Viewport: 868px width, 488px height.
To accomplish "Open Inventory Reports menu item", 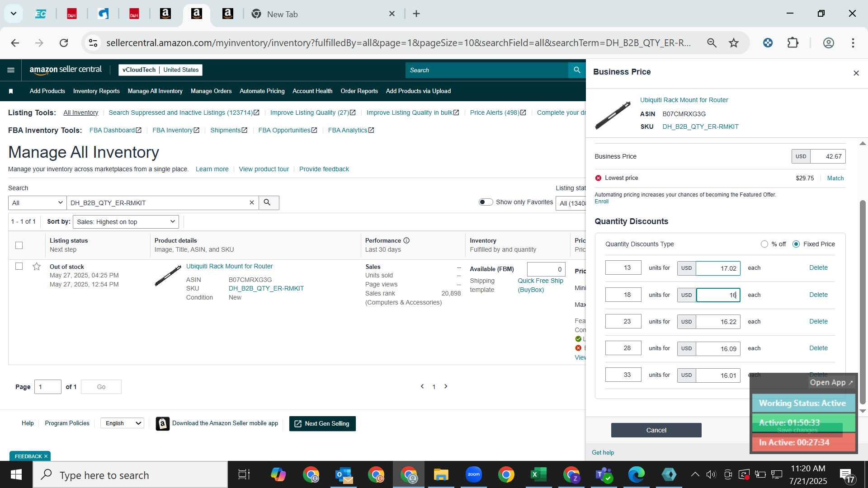I will pyautogui.click(x=96, y=91).
